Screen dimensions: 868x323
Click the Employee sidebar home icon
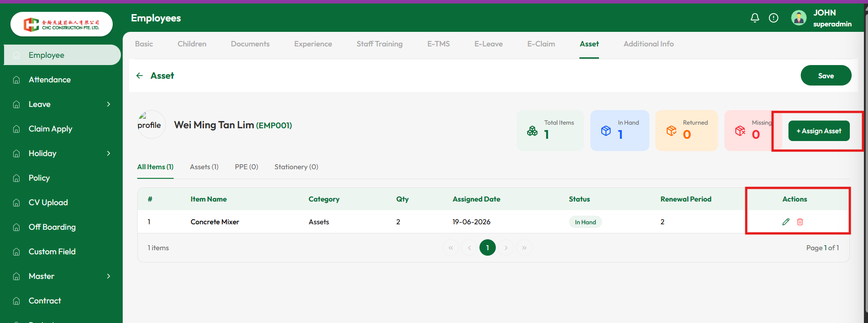(16, 55)
